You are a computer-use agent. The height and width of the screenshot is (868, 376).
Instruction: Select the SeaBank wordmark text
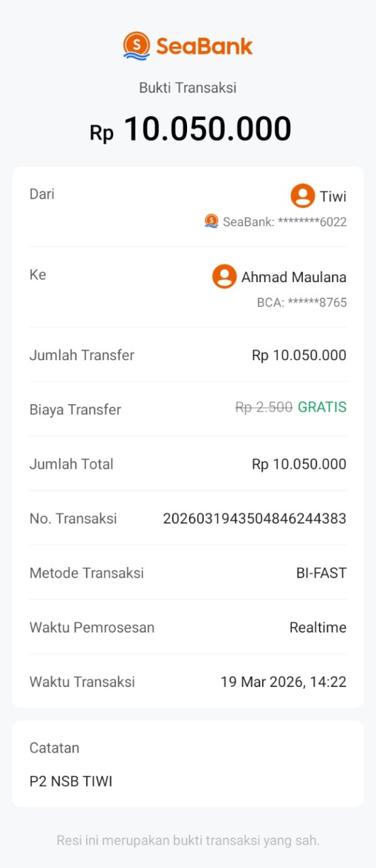205,46
